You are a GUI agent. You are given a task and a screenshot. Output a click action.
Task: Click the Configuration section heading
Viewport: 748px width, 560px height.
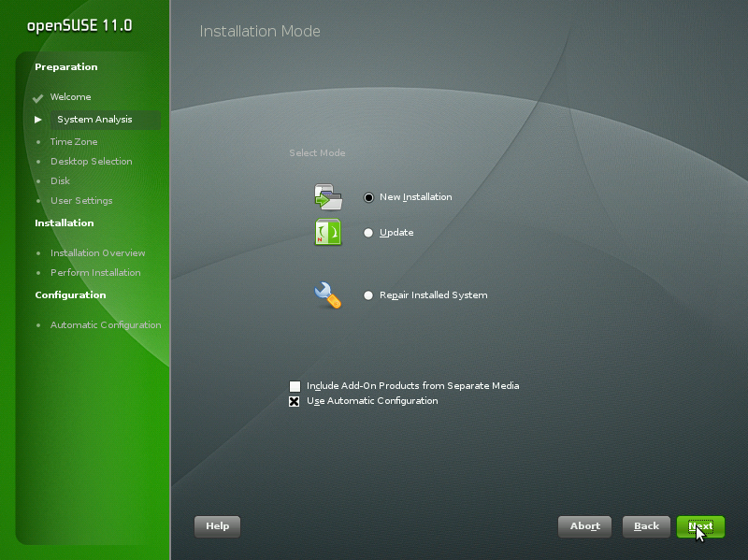pos(71,294)
